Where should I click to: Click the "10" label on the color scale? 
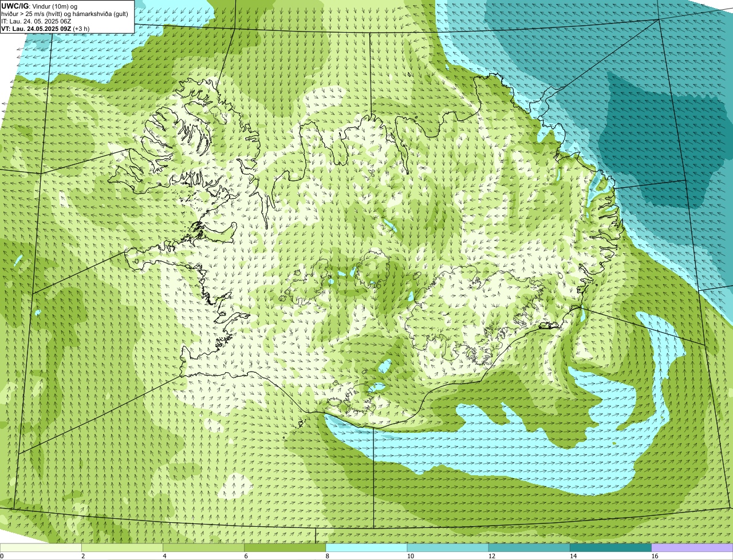click(410, 556)
